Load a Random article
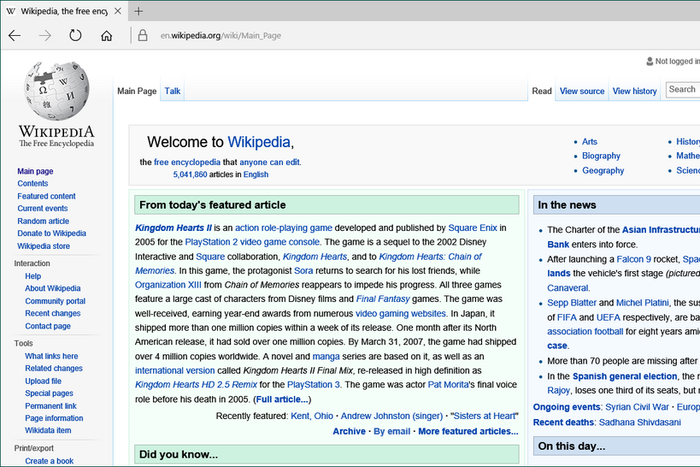700x467 pixels. click(x=43, y=221)
